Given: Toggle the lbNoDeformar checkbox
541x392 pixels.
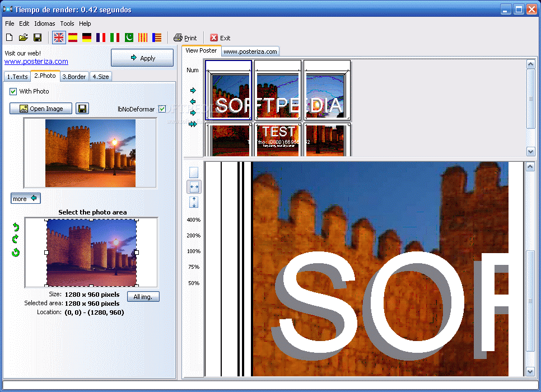Looking at the screenshot, I should [162, 109].
